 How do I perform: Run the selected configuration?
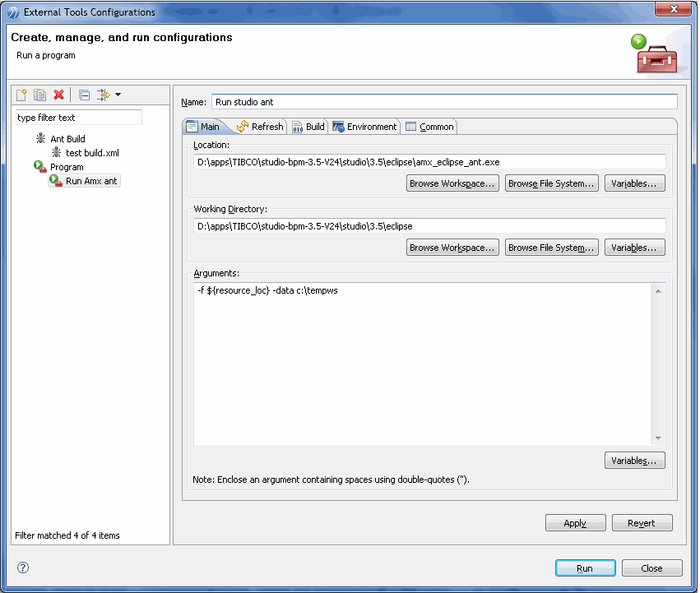585,568
